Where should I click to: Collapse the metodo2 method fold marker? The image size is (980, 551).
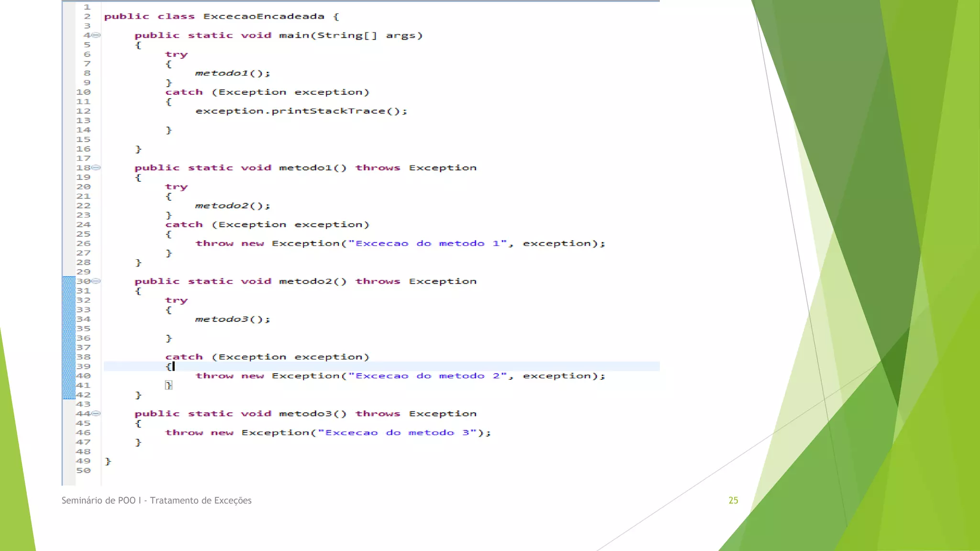click(96, 281)
